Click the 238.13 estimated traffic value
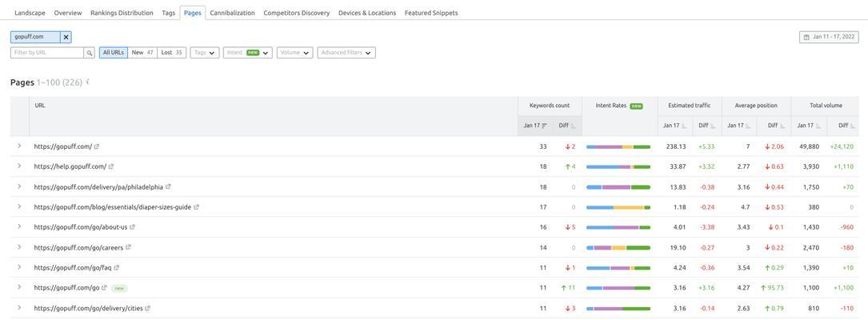This screenshot has width=868, height=320. (676, 146)
